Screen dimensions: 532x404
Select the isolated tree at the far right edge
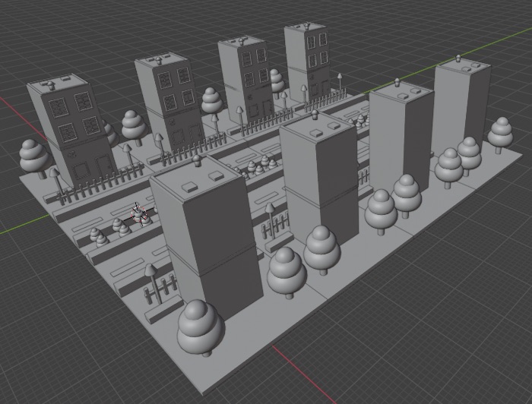coord(500,134)
